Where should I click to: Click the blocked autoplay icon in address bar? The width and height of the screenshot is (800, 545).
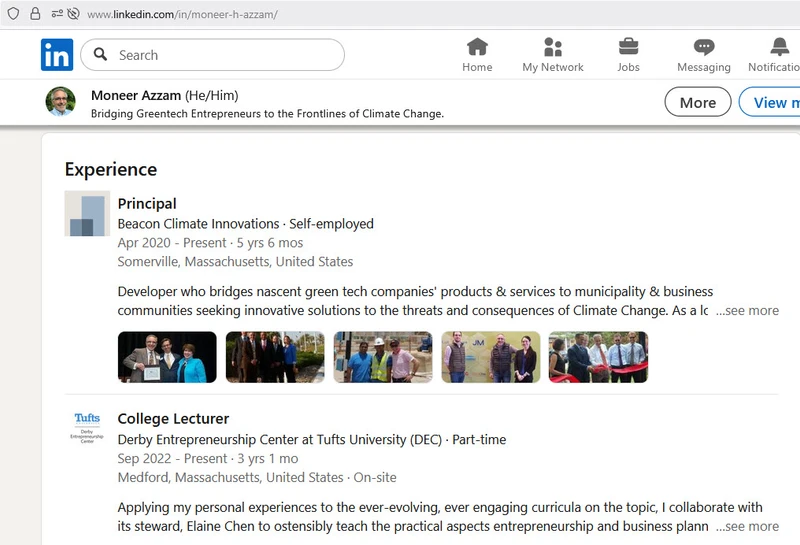(73, 14)
